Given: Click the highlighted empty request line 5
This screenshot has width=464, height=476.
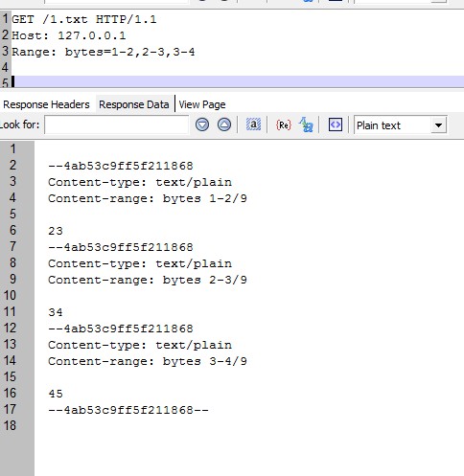Looking at the screenshot, I should coord(238,81).
